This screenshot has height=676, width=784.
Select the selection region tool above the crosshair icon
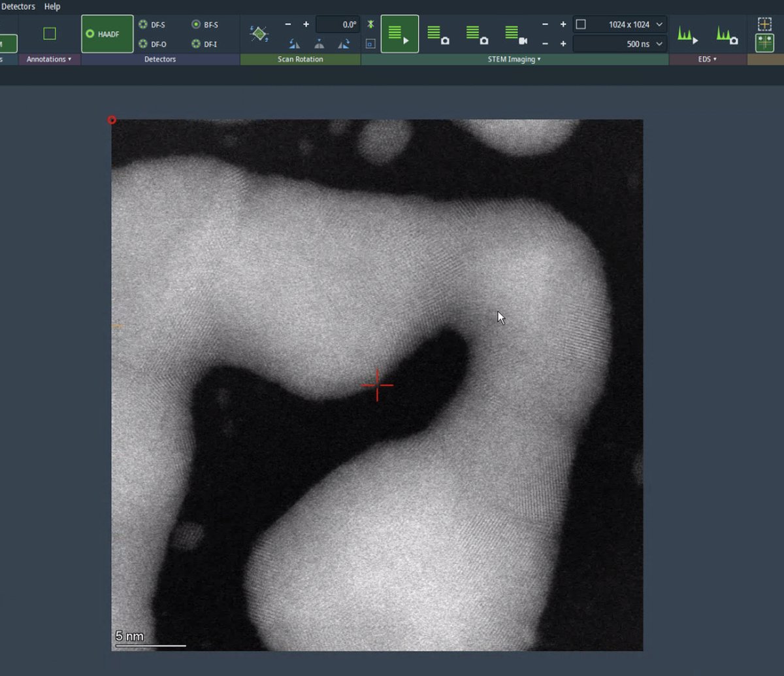(765, 23)
